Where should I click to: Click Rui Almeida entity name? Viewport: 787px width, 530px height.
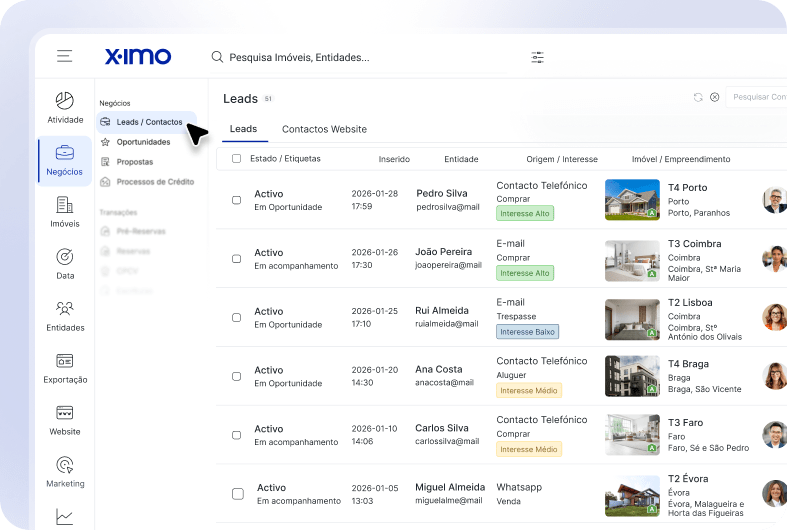[x=442, y=310]
